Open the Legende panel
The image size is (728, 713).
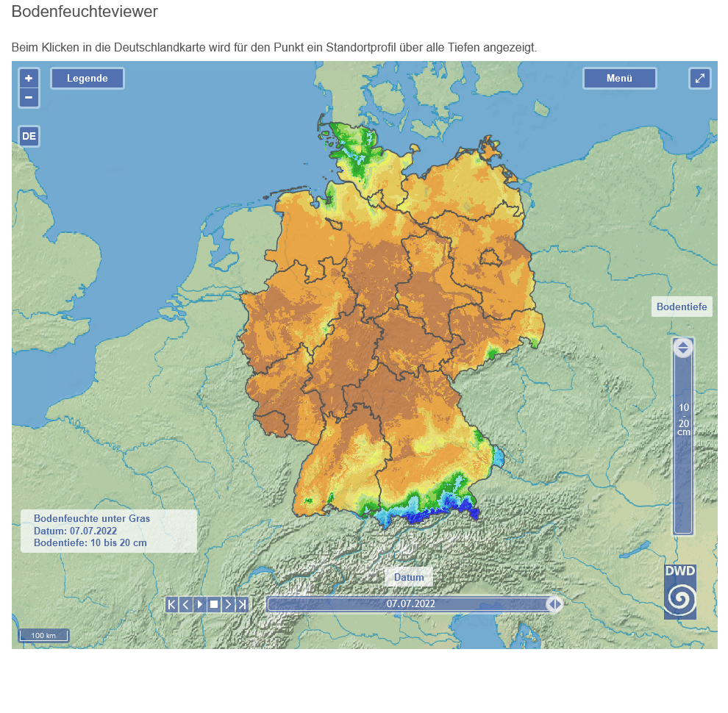coord(88,78)
